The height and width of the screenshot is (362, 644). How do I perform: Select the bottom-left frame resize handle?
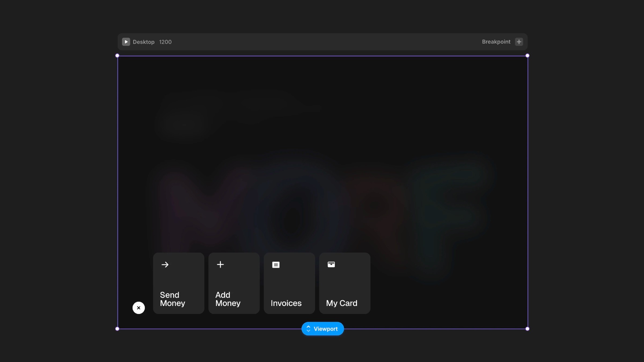pyautogui.click(x=117, y=329)
